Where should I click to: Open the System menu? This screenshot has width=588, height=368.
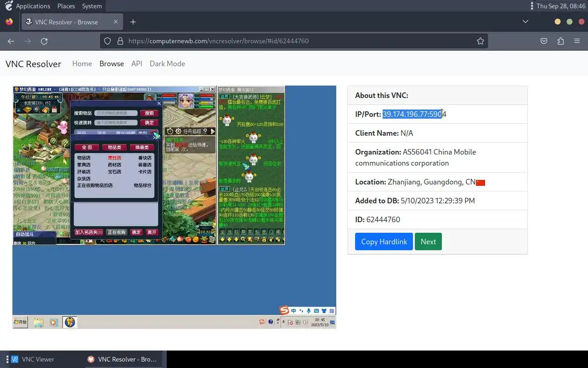[x=92, y=6]
